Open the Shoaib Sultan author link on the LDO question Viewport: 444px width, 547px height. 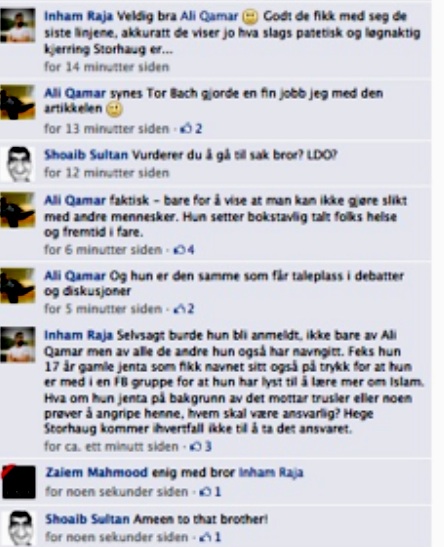86,155
